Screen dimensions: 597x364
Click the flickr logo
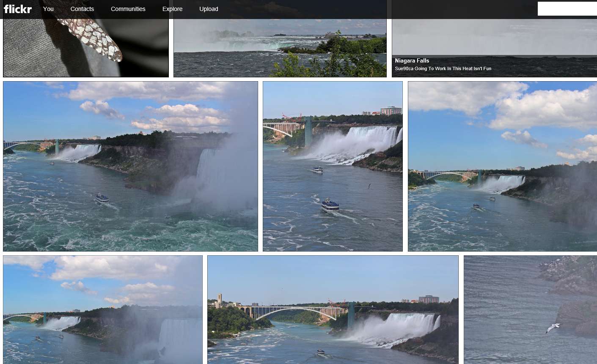[x=18, y=9]
